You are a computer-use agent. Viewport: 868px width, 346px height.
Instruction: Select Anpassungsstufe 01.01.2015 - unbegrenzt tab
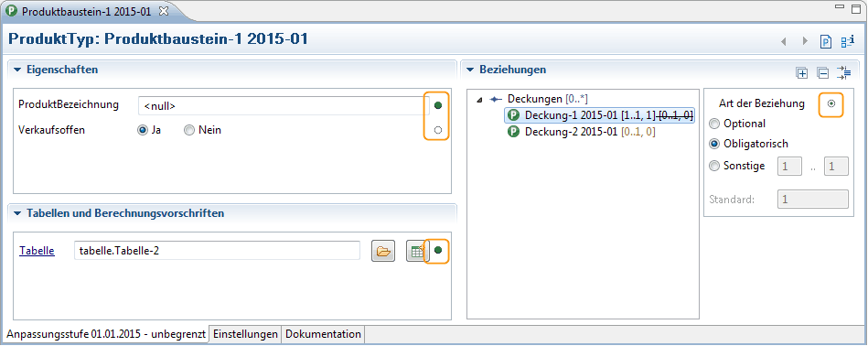[x=106, y=334]
